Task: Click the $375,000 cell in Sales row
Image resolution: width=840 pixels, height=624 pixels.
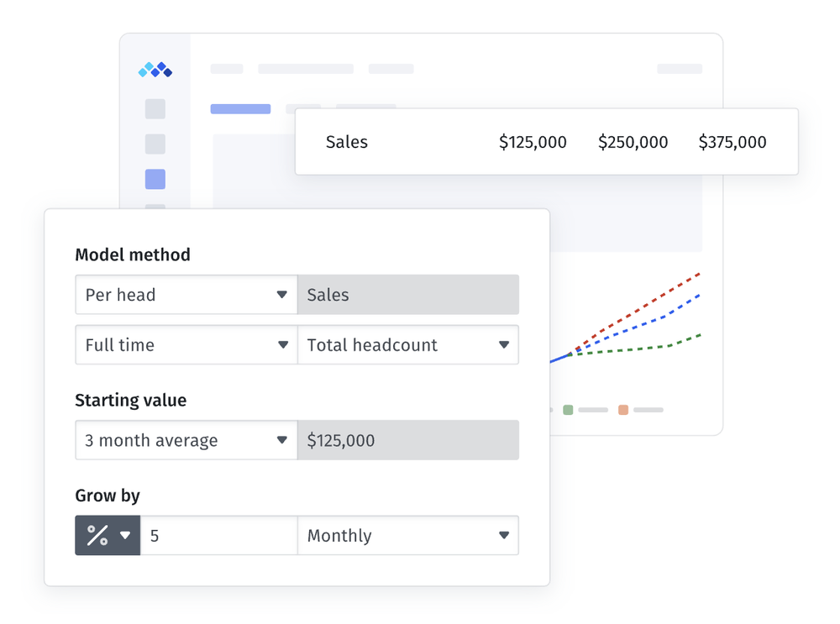Action: click(732, 142)
